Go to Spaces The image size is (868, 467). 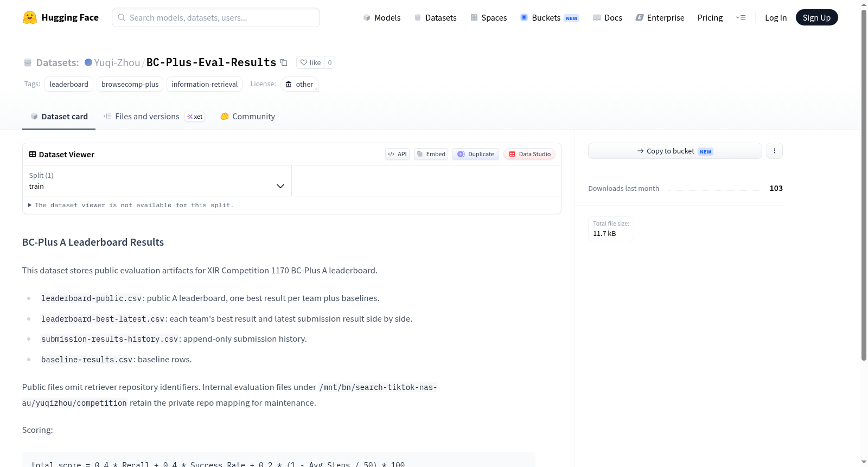coord(488,17)
